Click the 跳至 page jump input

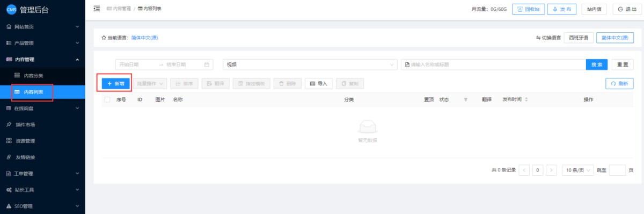pos(617,170)
